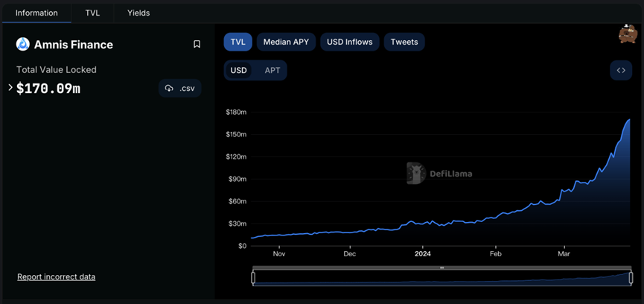Bookmark Amnis Finance with the bookmark icon
The width and height of the screenshot is (644, 304).
197,44
